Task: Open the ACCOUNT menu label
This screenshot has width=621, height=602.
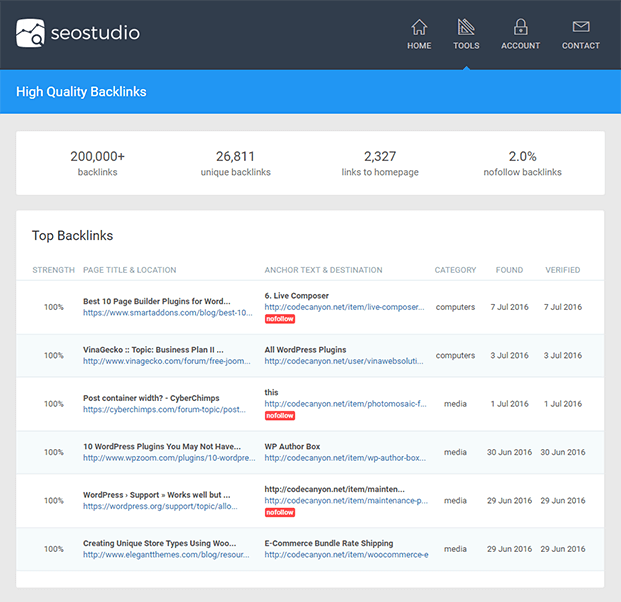Action: point(520,46)
